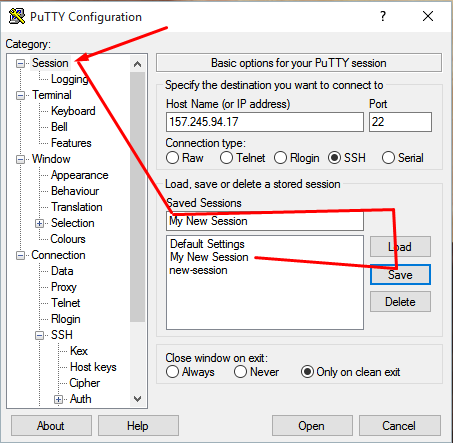453x443 pixels.
Task: Select My New Session in sessions list
Action: click(x=209, y=257)
